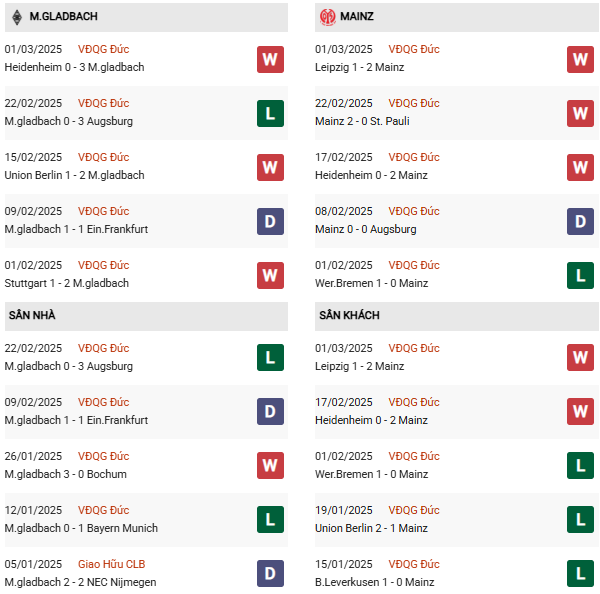Viewport: 600px width, 594px height.
Task: Click the Mainz club crest icon
Action: [328, 17]
